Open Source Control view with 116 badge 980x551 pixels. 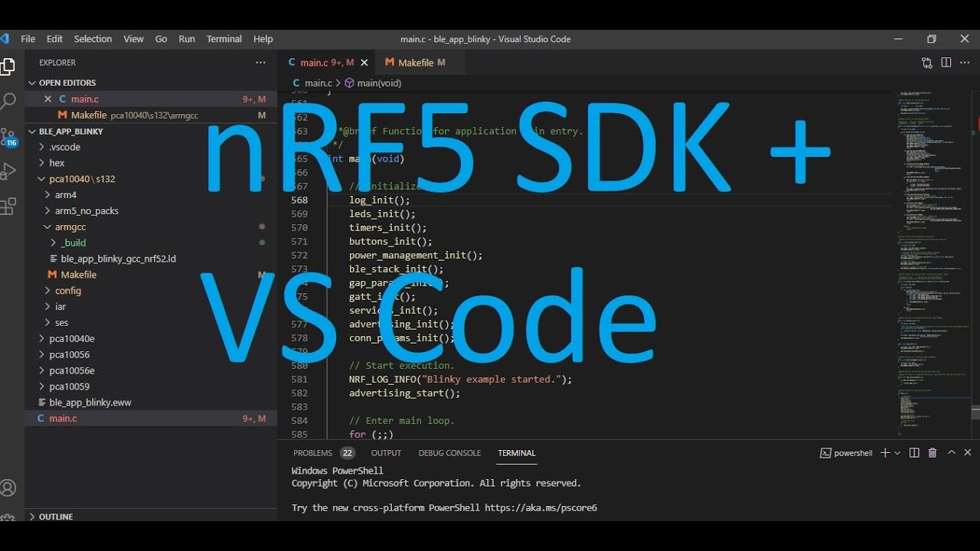pyautogui.click(x=8, y=138)
